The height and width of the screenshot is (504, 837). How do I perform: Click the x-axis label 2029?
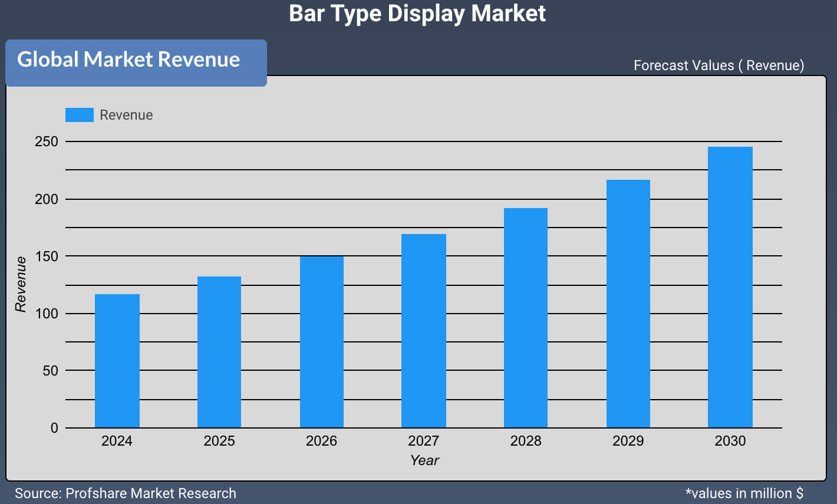pyautogui.click(x=628, y=441)
